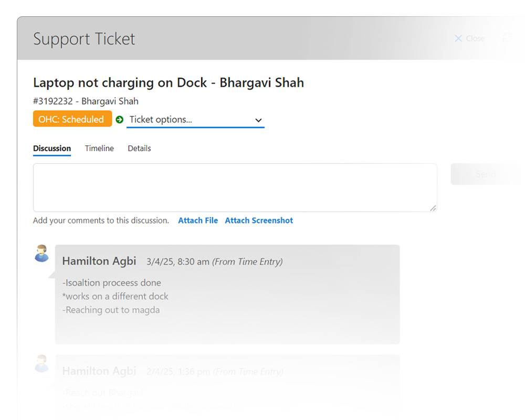Viewport: 525px width, 420px height.
Task: Click the ticket number #3192232
Action: click(51, 101)
